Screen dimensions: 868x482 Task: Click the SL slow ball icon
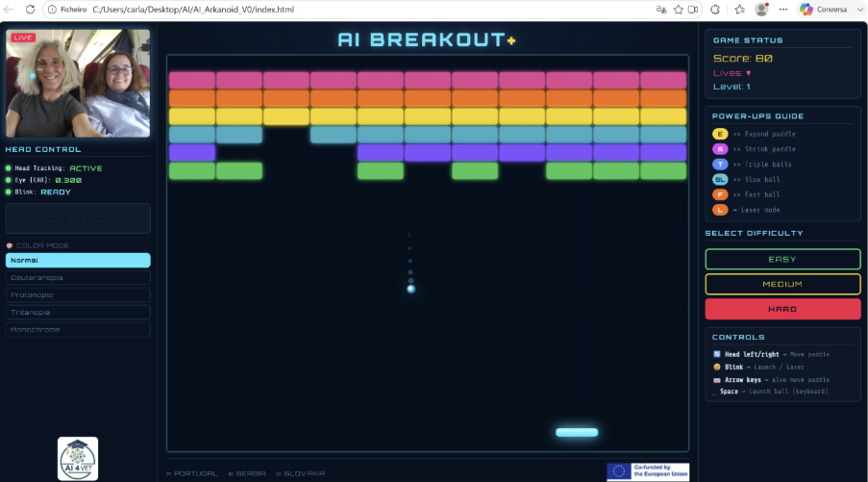pyautogui.click(x=720, y=180)
